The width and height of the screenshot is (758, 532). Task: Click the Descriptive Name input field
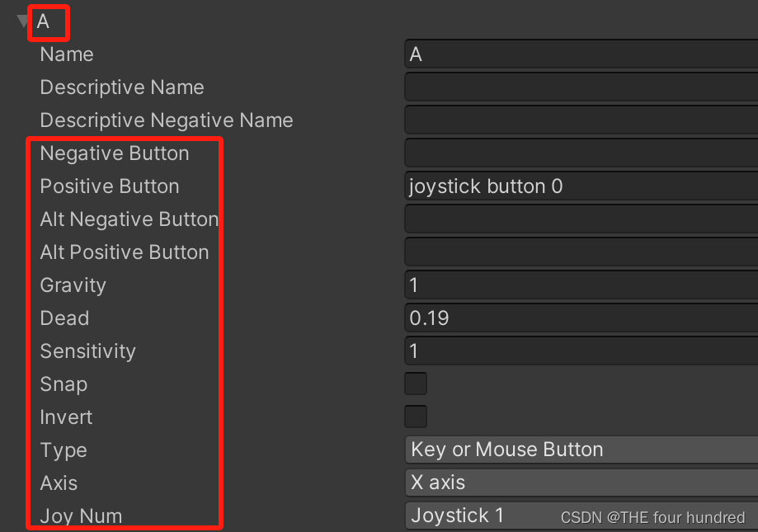(x=577, y=87)
